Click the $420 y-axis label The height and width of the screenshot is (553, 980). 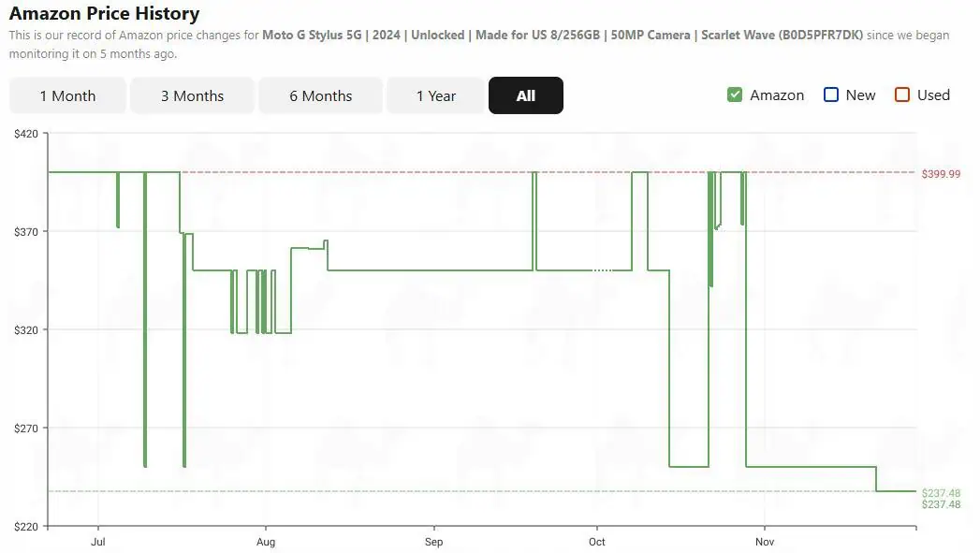26,134
